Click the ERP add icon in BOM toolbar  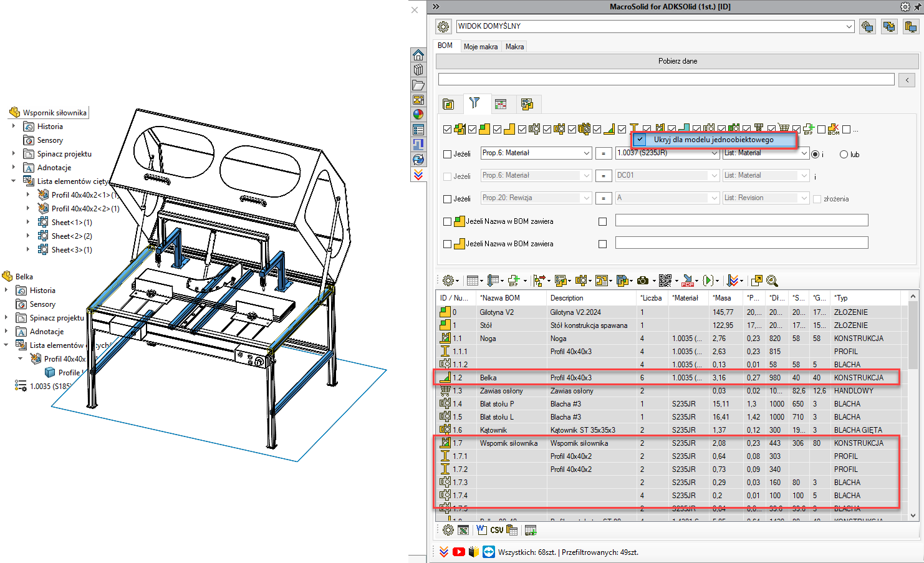coord(514,281)
